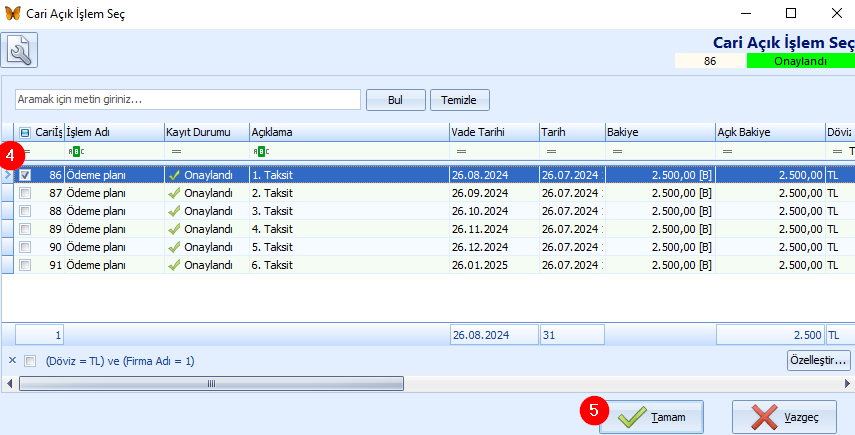Click the footer total 2.500 cell

point(770,335)
